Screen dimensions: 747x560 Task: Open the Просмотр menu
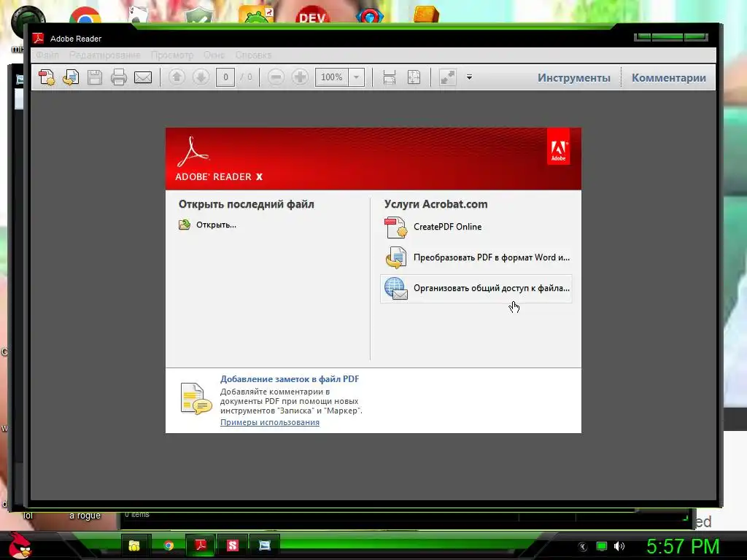click(172, 55)
